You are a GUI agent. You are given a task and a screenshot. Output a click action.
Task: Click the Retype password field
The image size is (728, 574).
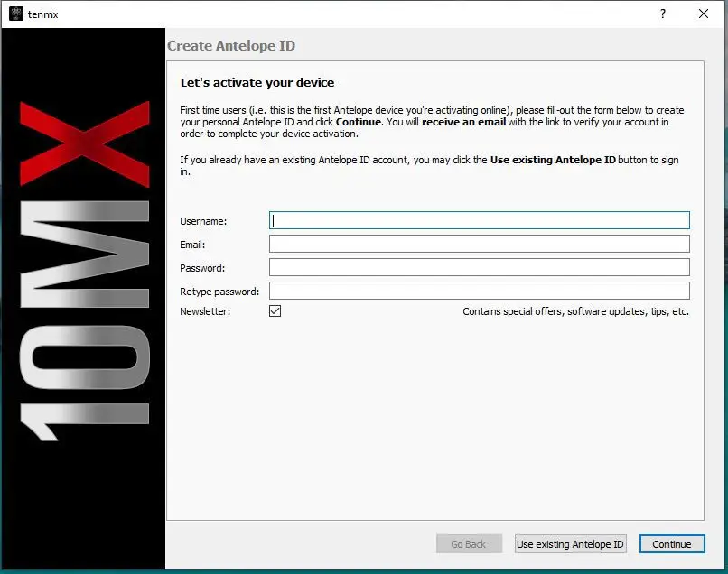[479, 291]
